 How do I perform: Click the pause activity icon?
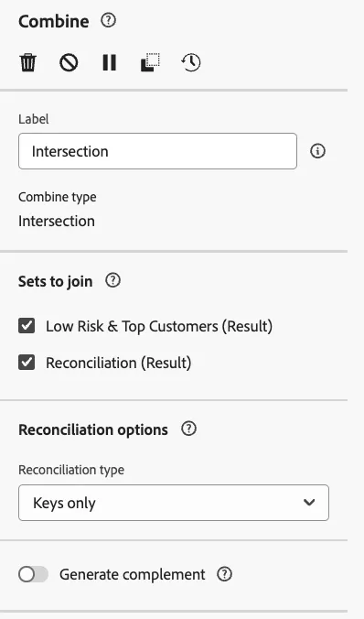(x=109, y=63)
